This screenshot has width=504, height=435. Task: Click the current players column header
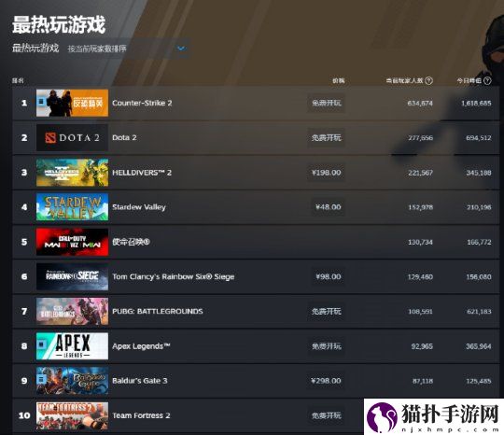404,80
